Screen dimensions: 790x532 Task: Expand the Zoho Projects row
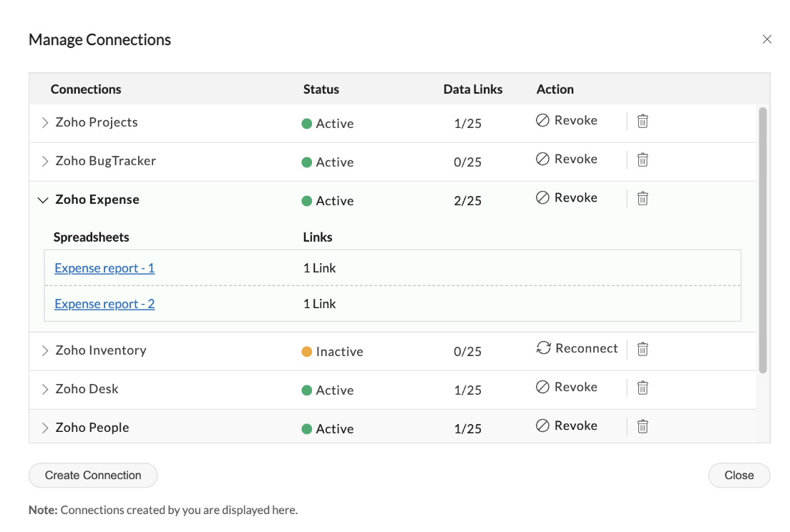(x=44, y=123)
